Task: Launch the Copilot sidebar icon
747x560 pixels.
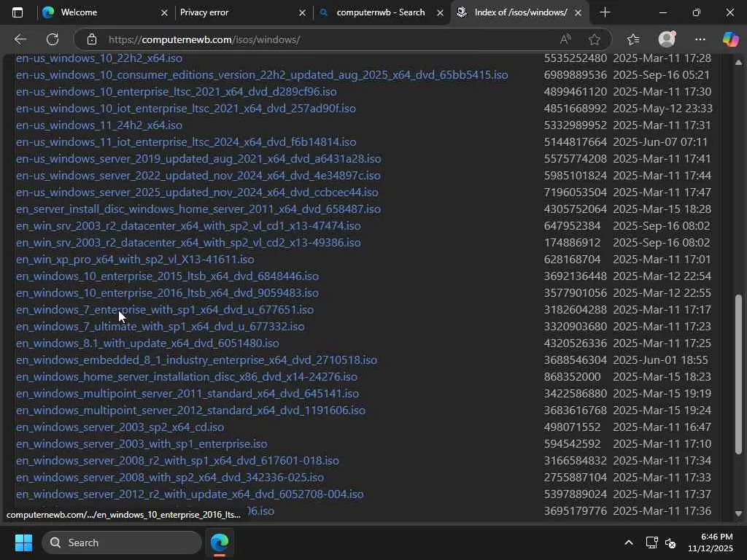Action: pos(730,39)
